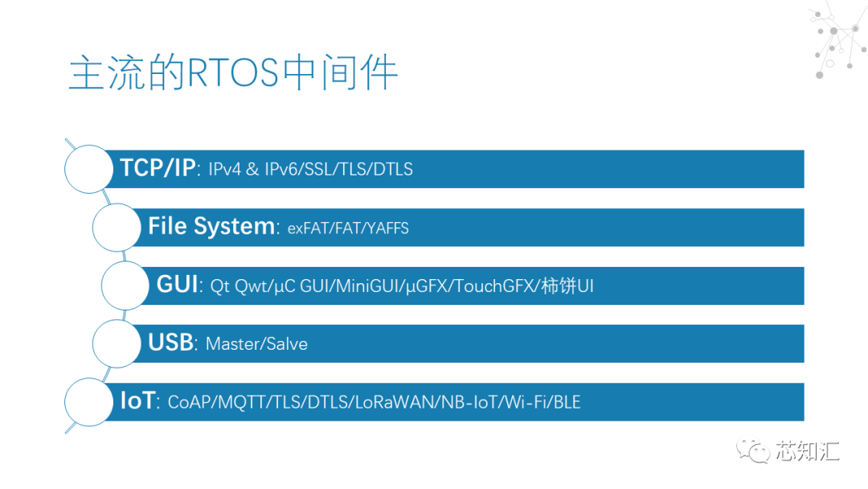Viewport: 868px width, 489px height.
Task: Select the USB heading text
Action: pos(170,343)
